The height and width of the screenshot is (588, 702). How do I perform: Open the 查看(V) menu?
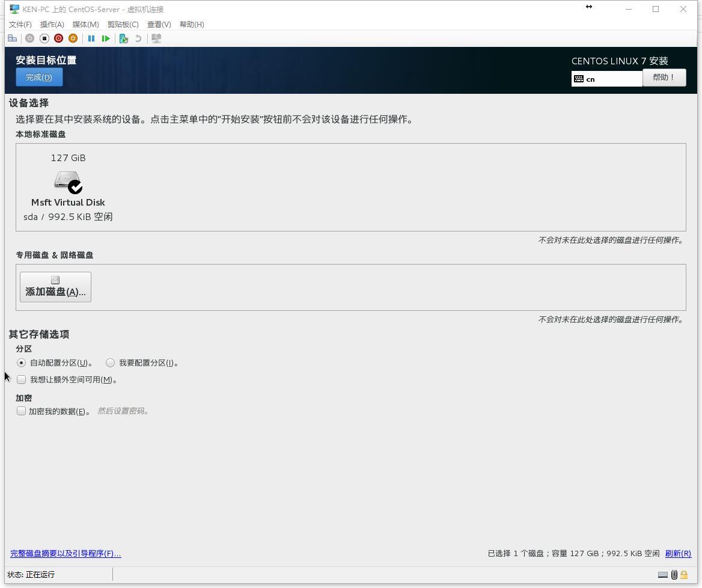(x=159, y=24)
